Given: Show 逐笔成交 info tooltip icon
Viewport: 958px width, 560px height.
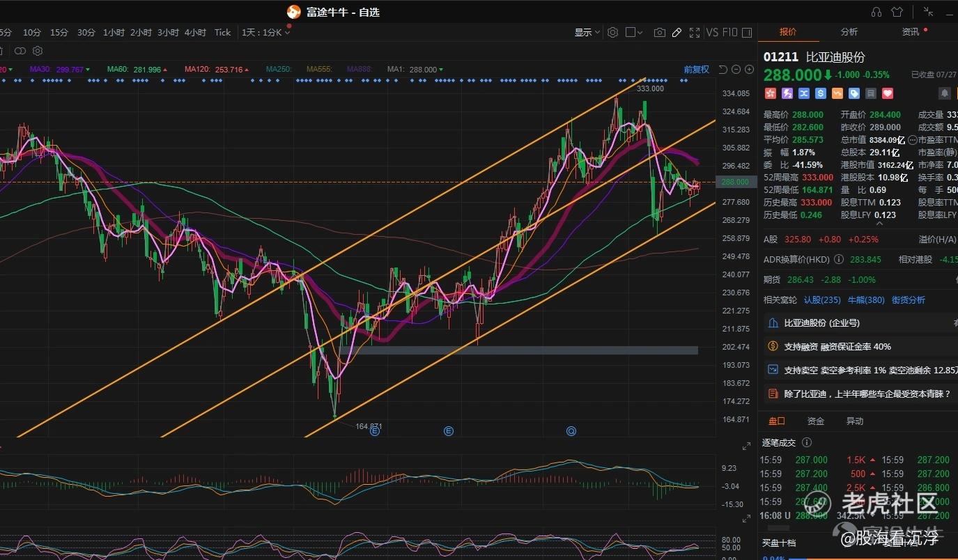Looking at the screenshot, I should [807, 442].
